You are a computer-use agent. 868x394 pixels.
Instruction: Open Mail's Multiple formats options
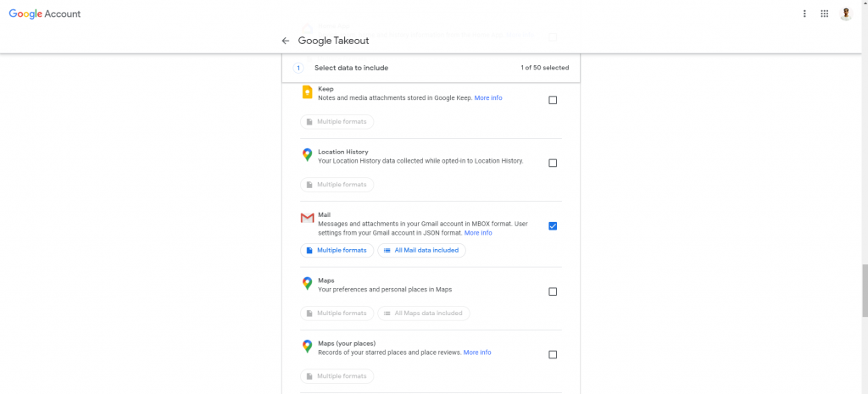pyautogui.click(x=337, y=250)
